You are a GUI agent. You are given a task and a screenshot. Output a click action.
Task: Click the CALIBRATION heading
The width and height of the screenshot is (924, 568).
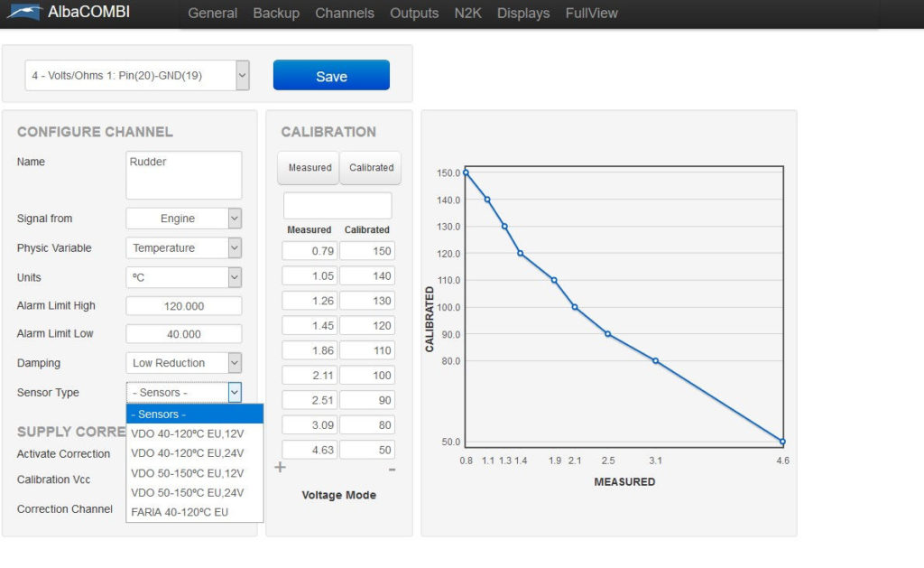coord(328,132)
